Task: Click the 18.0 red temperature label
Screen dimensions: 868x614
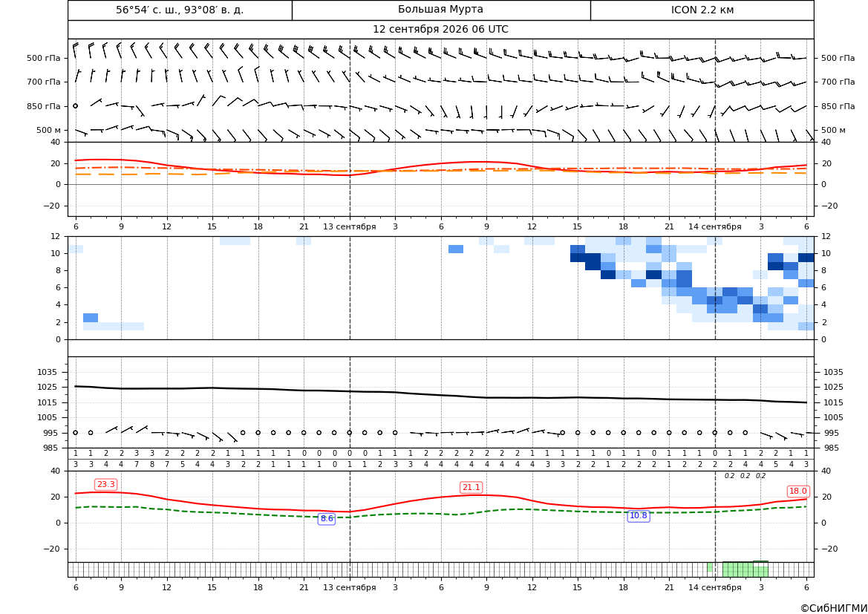Action: 797,491
